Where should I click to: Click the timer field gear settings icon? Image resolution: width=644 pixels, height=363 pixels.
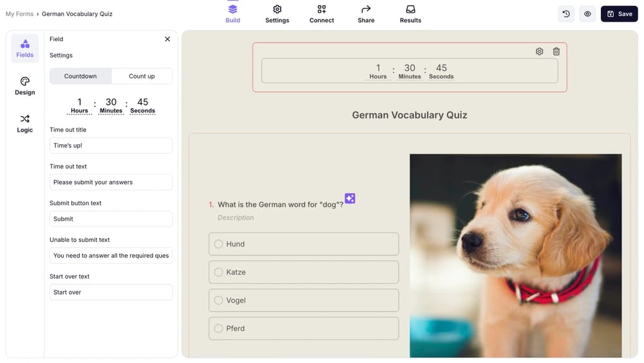pyautogui.click(x=540, y=51)
